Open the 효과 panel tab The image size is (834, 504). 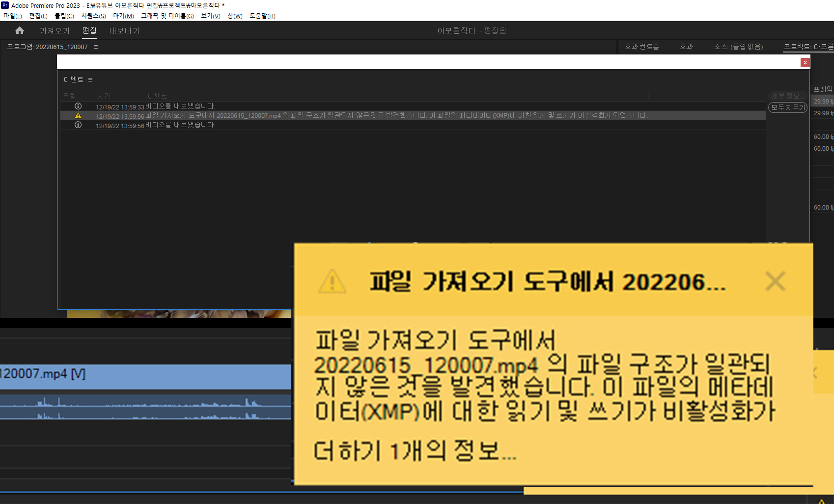point(686,47)
